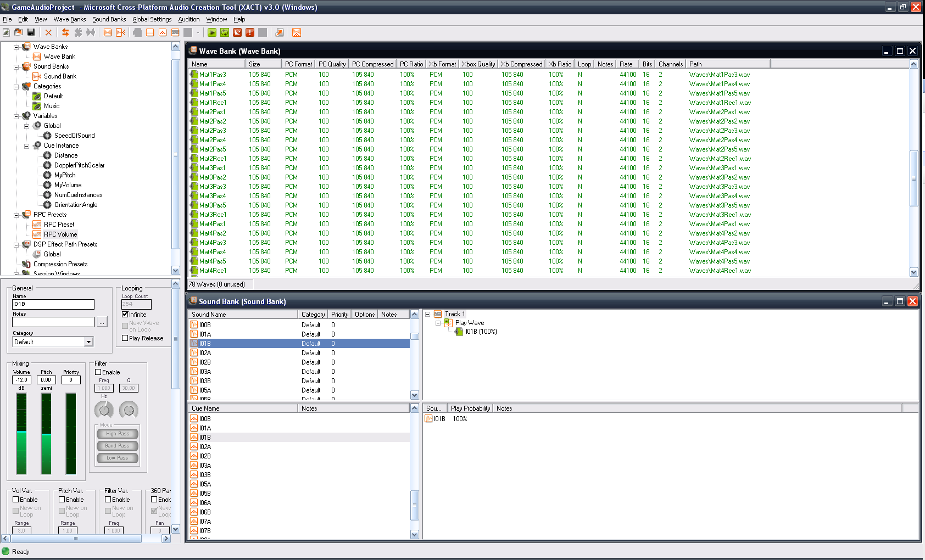
Task: Click the New Wave Bank toolbar icon
Action: click(x=108, y=32)
